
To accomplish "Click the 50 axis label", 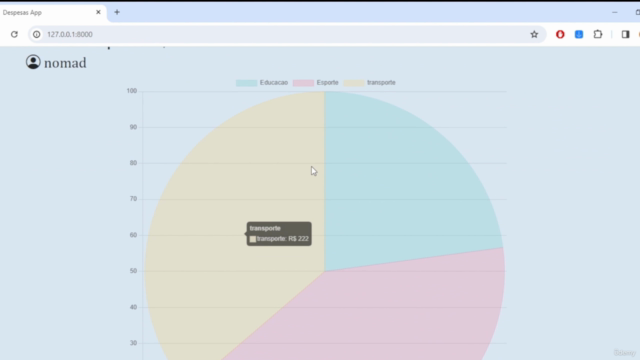I will click(133, 271).
